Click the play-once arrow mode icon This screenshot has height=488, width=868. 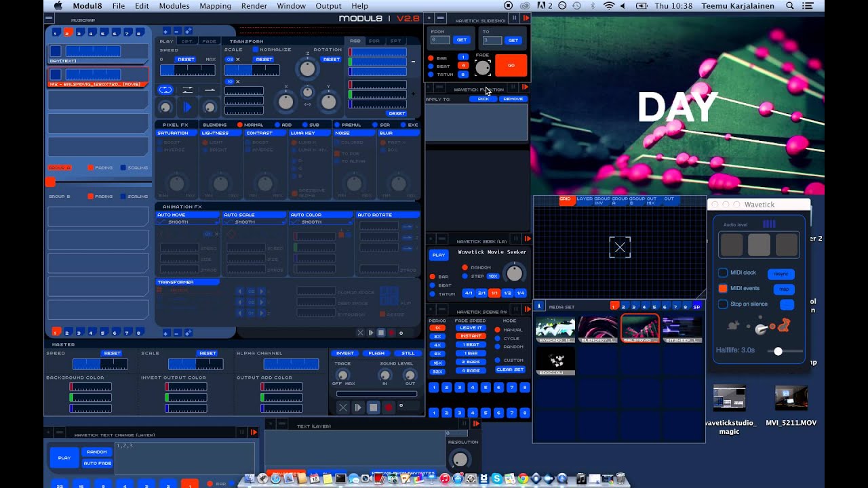click(x=210, y=89)
